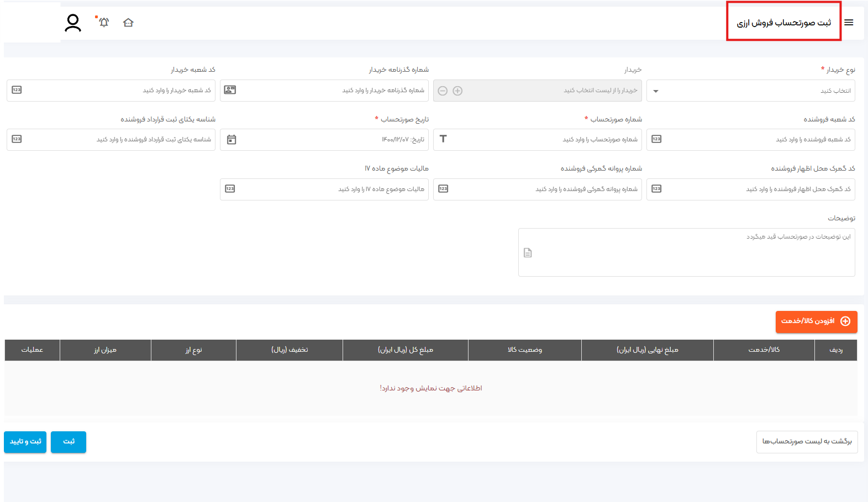The width and height of the screenshot is (868, 502).
Task: Click کالا/خدمت column header
Action: [764, 350]
